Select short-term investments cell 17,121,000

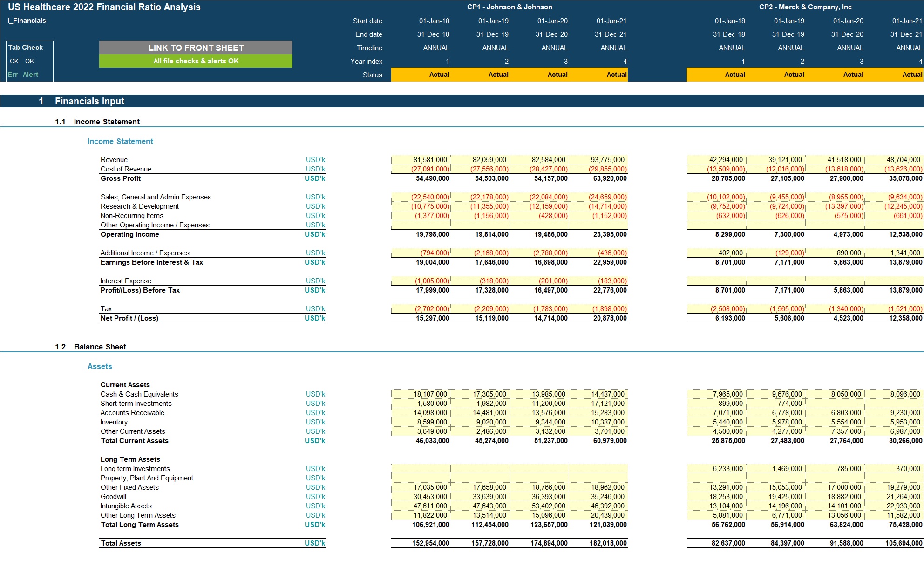tap(598, 404)
